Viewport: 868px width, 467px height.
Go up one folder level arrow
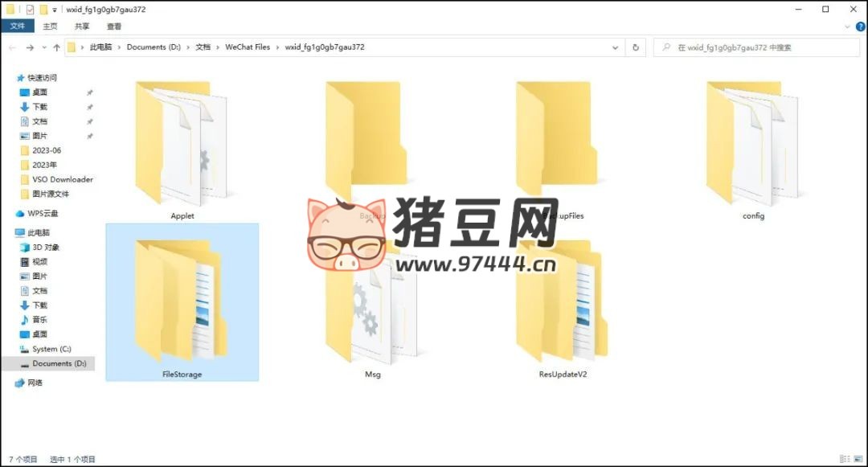[x=56, y=47]
